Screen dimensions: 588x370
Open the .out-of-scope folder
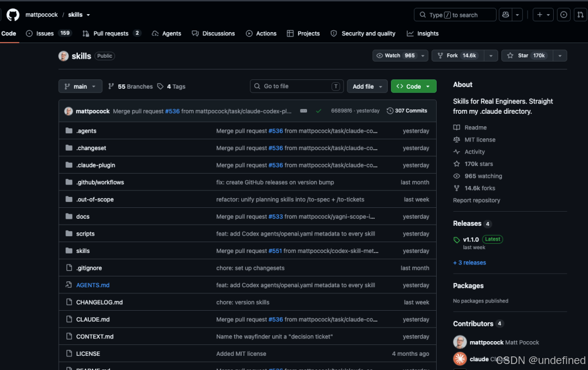coord(95,200)
